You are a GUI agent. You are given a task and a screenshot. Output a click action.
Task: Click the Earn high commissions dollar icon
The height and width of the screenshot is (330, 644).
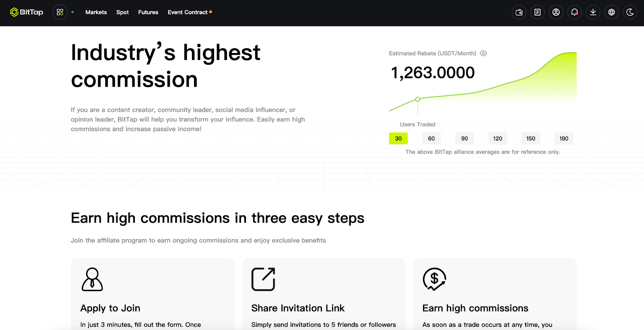click(x=434, y=279)
